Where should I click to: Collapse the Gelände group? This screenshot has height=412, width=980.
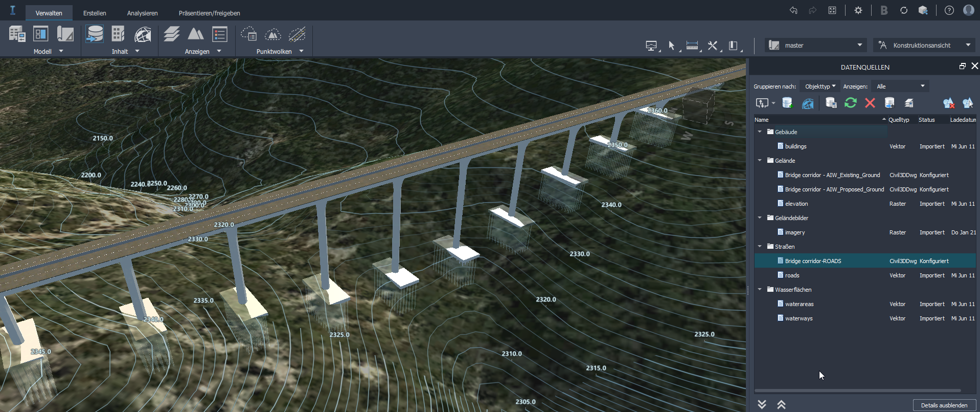[760, 160]
